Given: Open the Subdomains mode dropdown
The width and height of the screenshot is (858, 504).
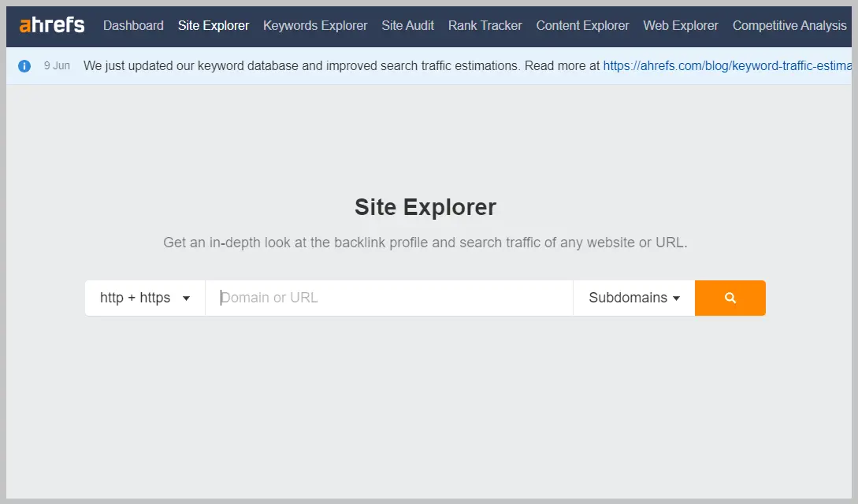Looking at the screenshot, I should pos(634,298).
